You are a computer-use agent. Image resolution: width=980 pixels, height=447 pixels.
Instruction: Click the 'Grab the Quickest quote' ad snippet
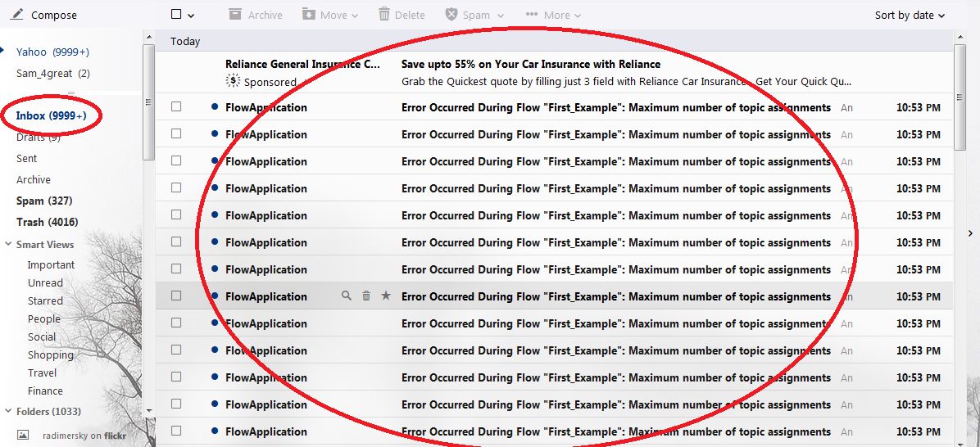(626, 82)
